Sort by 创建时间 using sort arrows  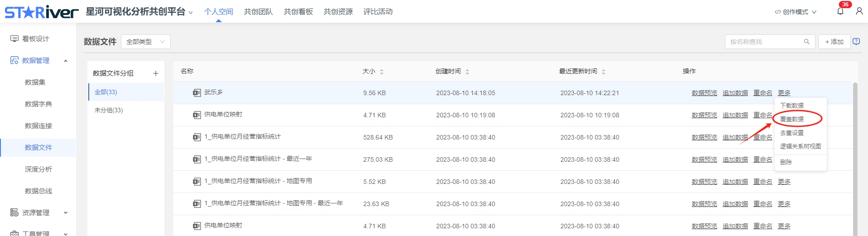[x=467, y=72]
